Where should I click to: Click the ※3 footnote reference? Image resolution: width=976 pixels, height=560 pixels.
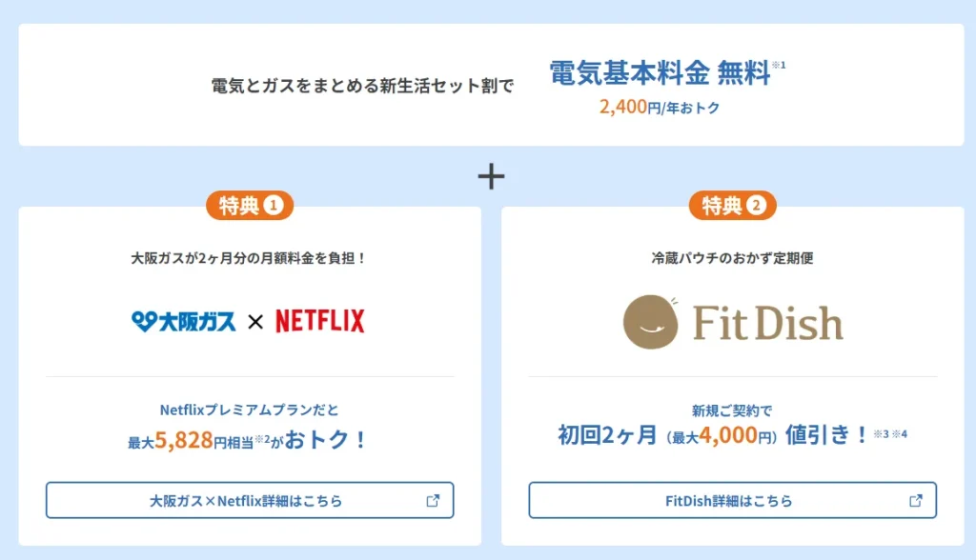tap(880, 431)
